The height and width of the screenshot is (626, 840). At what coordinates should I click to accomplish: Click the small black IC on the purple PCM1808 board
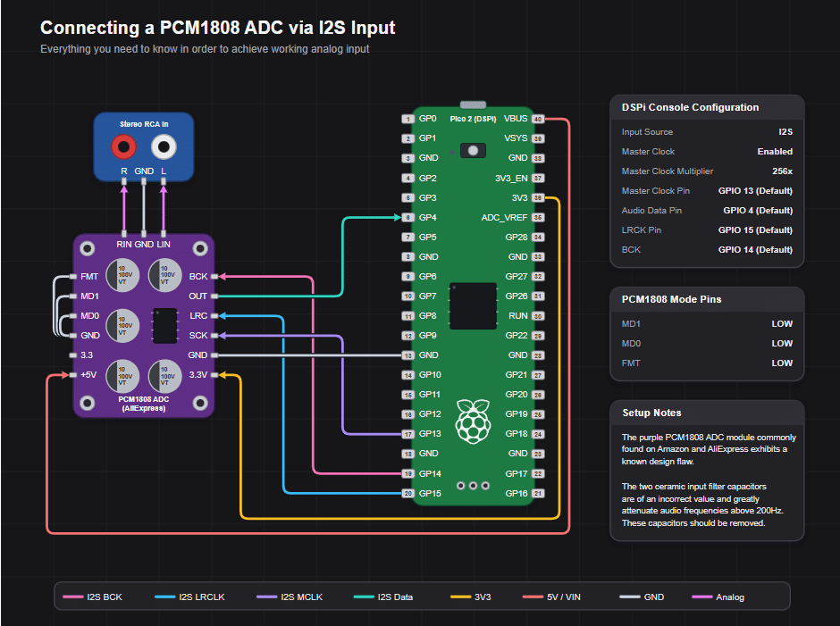click(x=165, y=326)
